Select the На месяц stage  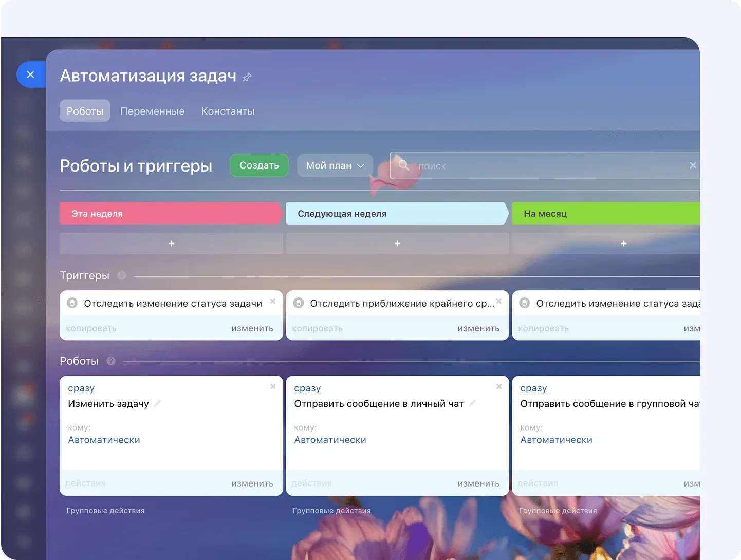(x=606, y=213)
